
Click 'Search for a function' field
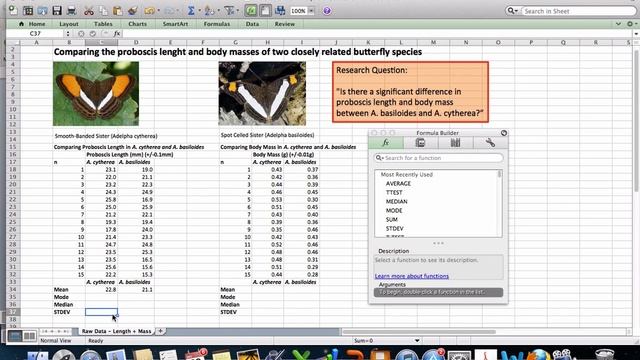pyautogui.click(x=439, y=158)
